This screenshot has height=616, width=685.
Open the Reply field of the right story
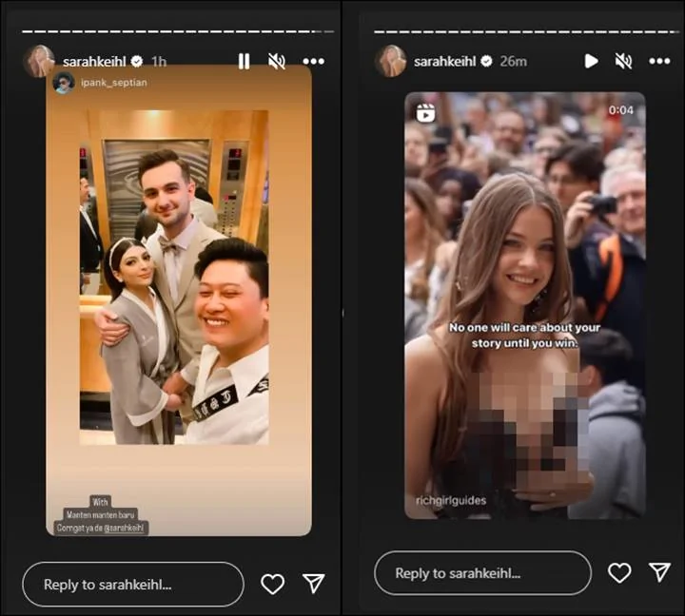point(482,573)
